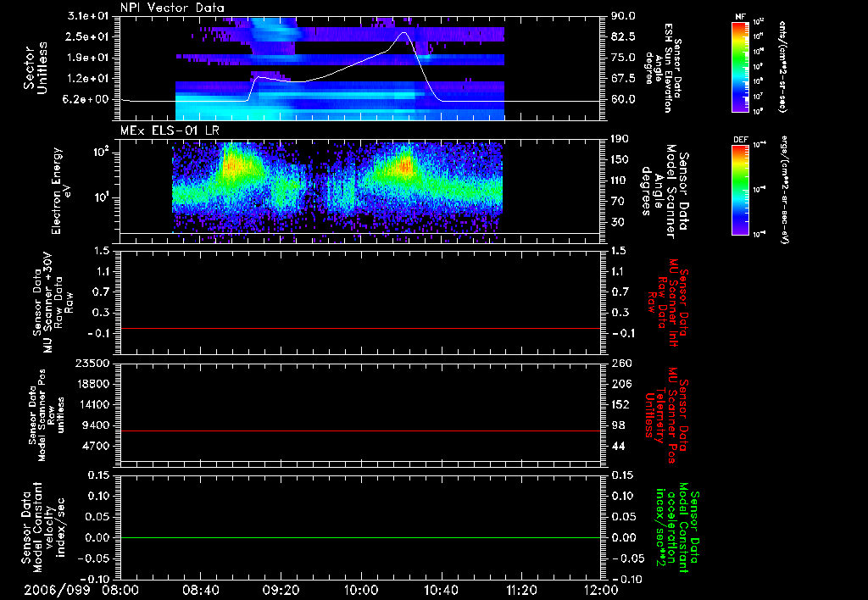The height and width of the screenshot is (600, 868).
Task: Click the 44 telemetry tick label
Action: [x=618, y=447]
